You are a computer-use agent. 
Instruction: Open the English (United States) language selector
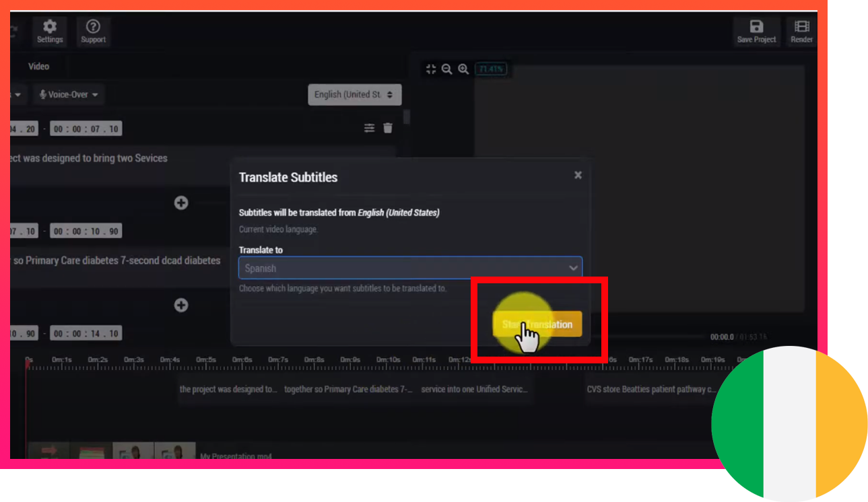click(x=355, y=95)
